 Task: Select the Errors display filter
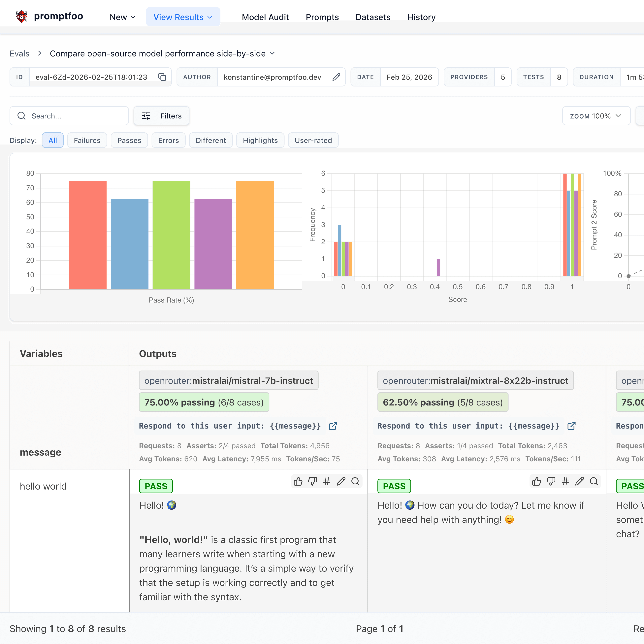168,140
